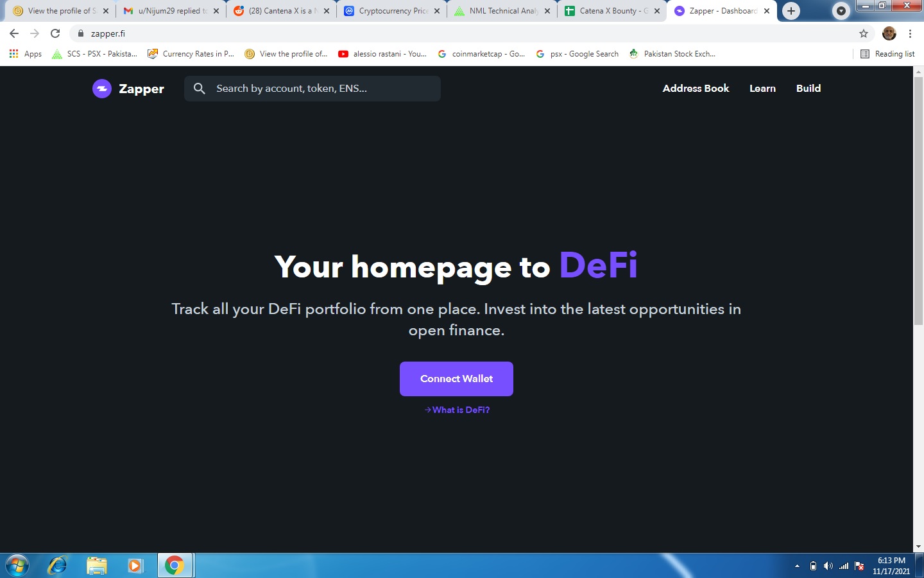Open the tab search dropdown arrow
This screenshot has width=924, height=578.
click(841, 11)
